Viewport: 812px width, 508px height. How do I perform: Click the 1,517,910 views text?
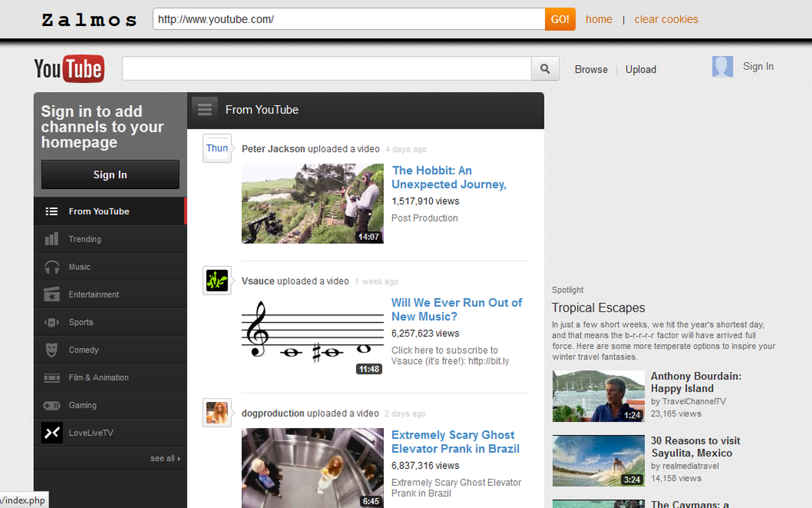point(425,201)
